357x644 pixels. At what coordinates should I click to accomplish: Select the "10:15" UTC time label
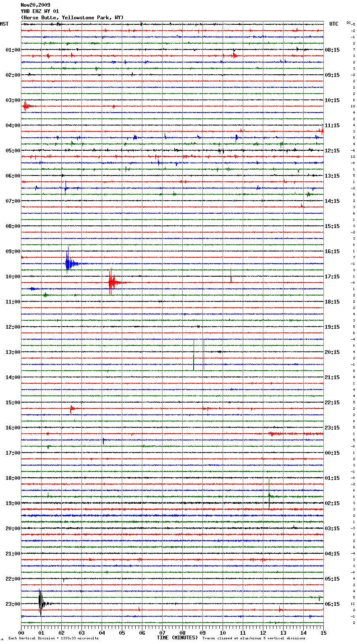332,100
